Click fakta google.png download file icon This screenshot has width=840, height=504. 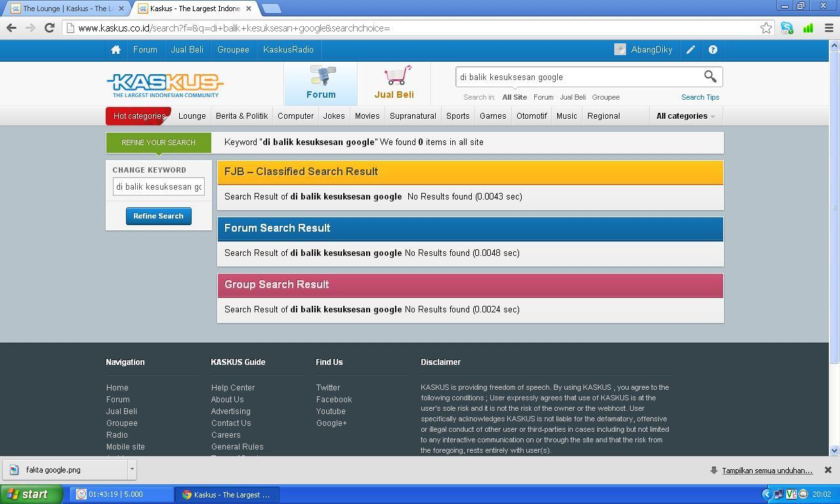[14, 470]
